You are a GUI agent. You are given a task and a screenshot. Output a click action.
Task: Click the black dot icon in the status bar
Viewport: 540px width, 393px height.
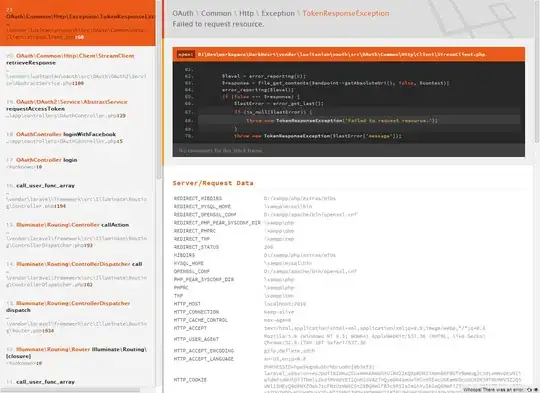(536, 390)
